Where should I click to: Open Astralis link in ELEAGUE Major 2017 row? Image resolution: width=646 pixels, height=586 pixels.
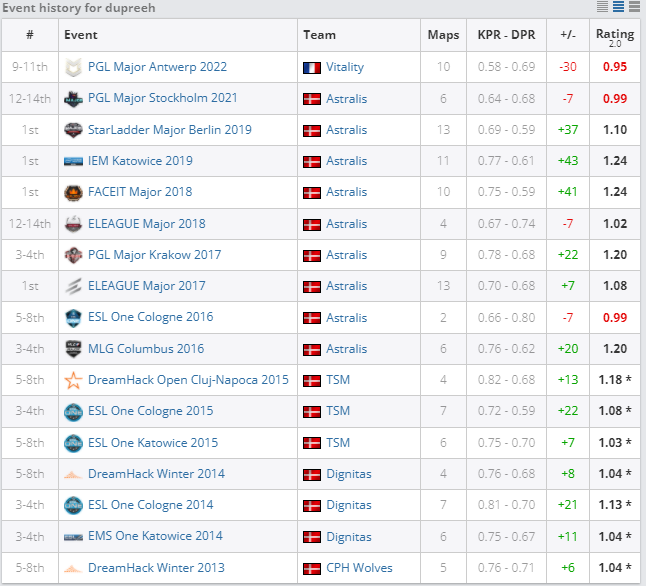[x=346, y=286]
